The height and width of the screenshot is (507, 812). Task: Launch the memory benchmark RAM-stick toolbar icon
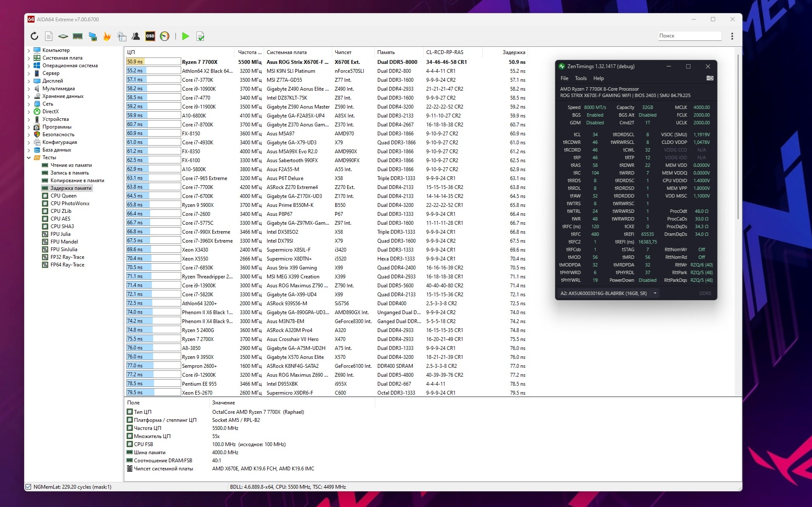pos(77,36)
